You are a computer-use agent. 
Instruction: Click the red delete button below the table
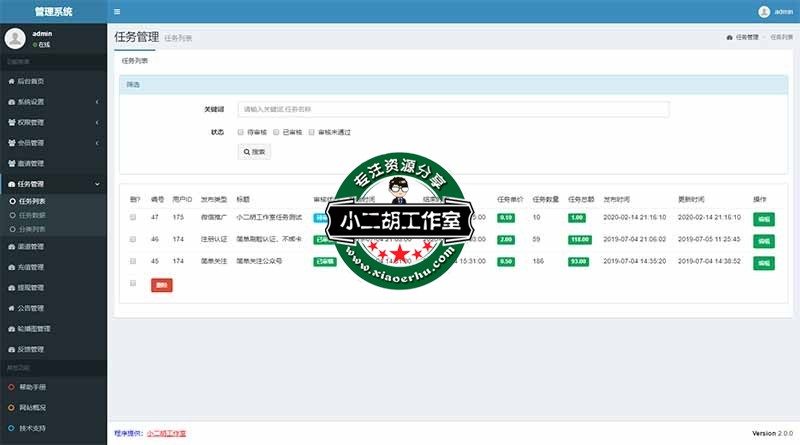[162, 285]
